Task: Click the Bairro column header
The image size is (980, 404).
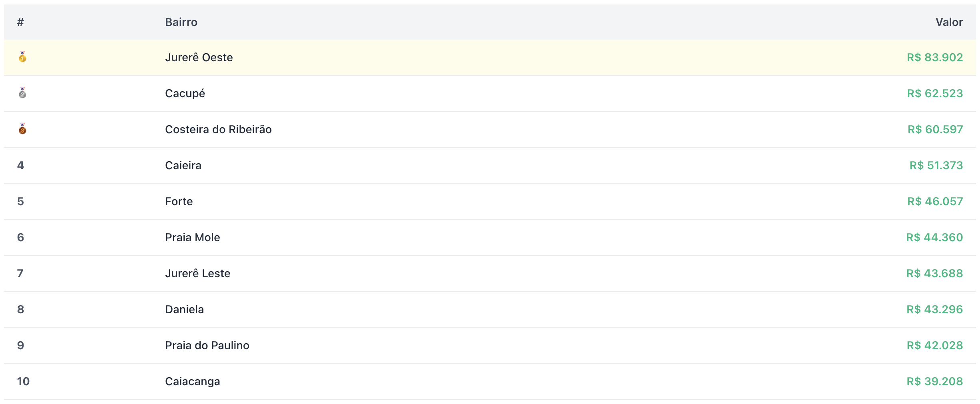Action: point(181,22)
